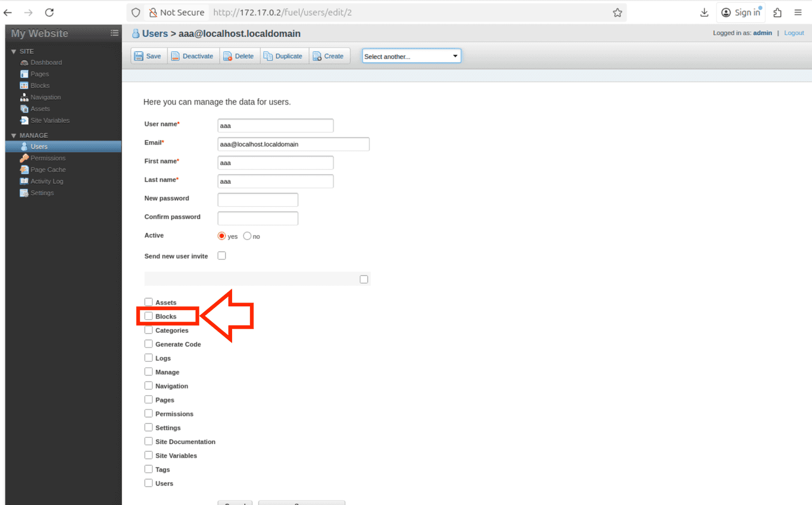Click the Save toolbar icon
The width and height of the screenshot is (812, 505).
pyautogui.click(x=139, y=56)
